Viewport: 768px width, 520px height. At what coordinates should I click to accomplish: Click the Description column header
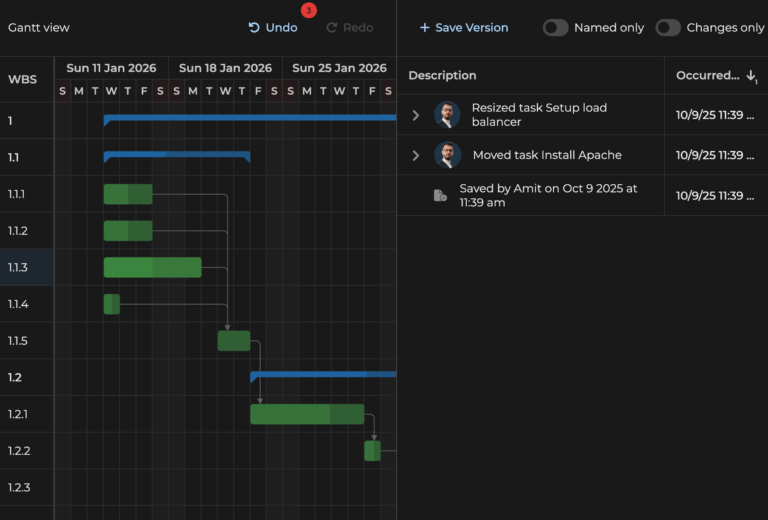[443, 75]
